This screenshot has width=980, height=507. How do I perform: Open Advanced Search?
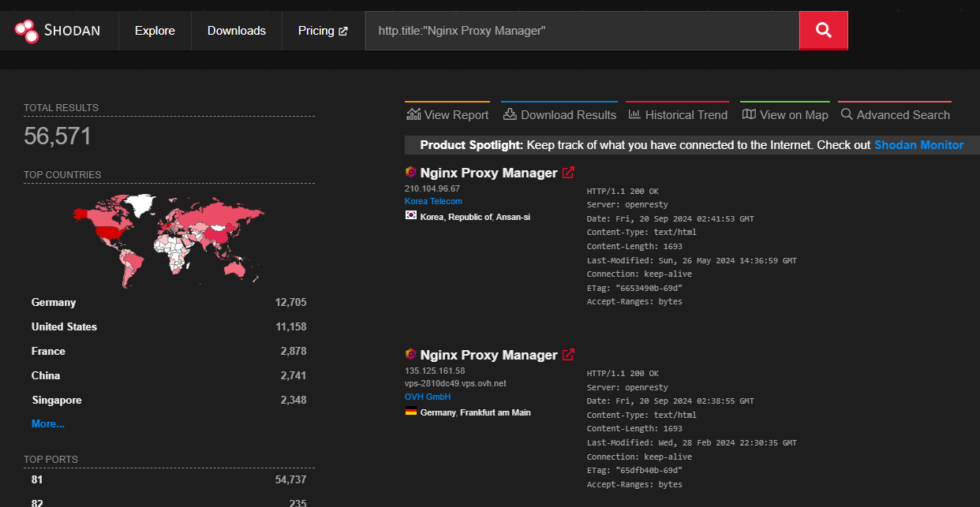[895, 114]
